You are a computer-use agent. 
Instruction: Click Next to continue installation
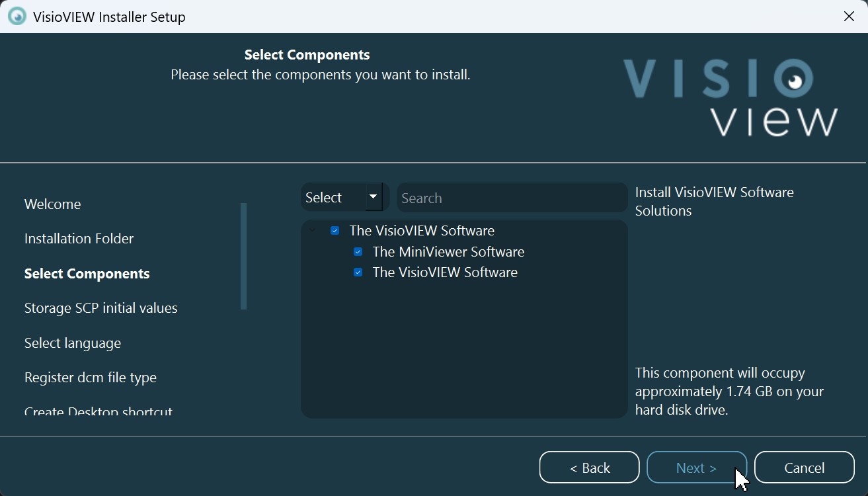tap(696, 468)
